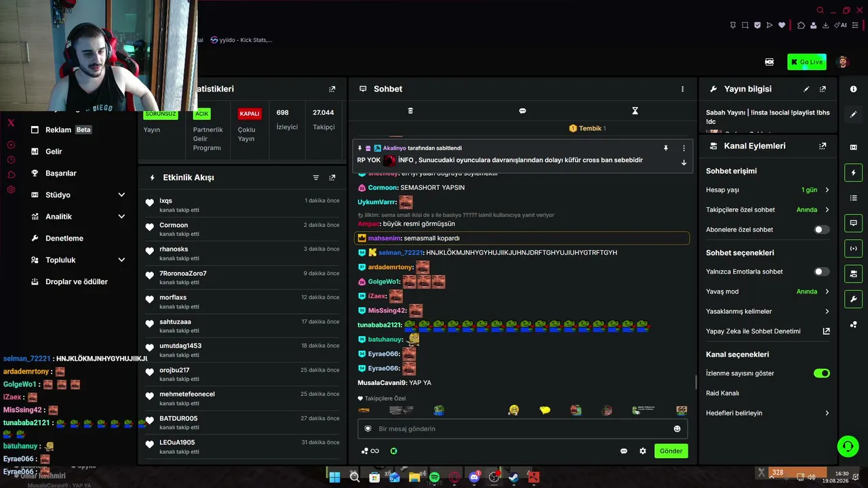Open Hesap yaşı setting showing 1 gün
This screenshot has height=488, width=868.
[768, 190]
